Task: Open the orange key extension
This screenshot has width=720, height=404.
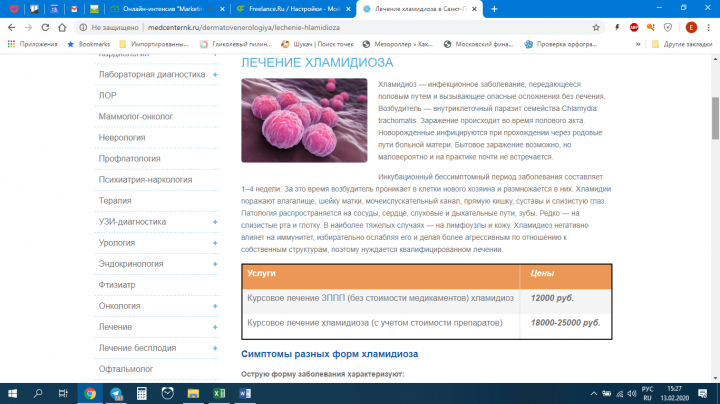Action: (651, 28)
